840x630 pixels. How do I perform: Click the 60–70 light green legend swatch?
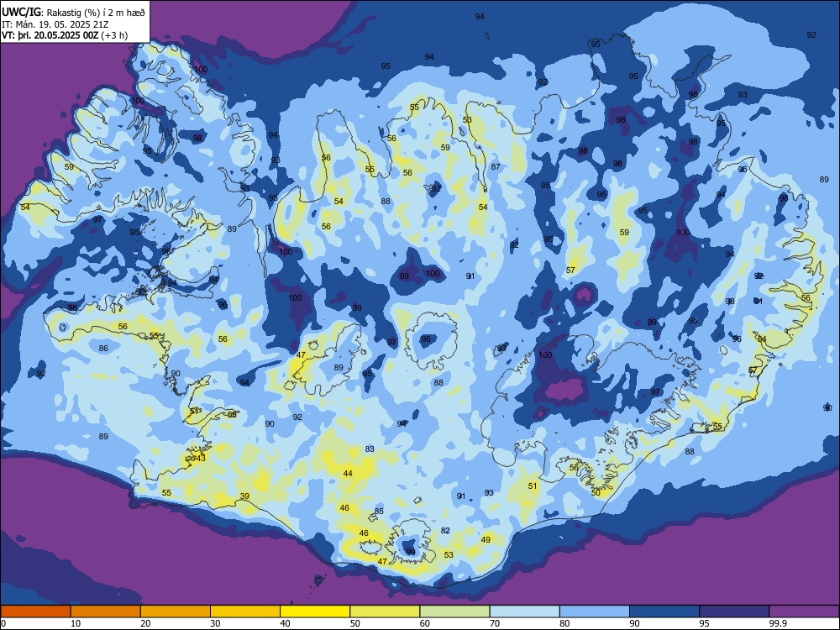coord(454,612)
